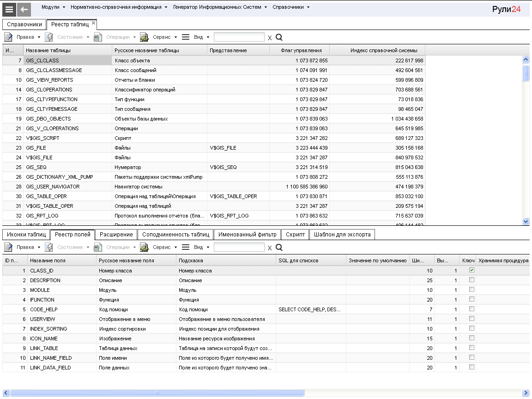Image resolution: width=532 pixels, height=399 pixels.
Task: Expand the lower Сервис dropdown
Action: coord(176,248)
